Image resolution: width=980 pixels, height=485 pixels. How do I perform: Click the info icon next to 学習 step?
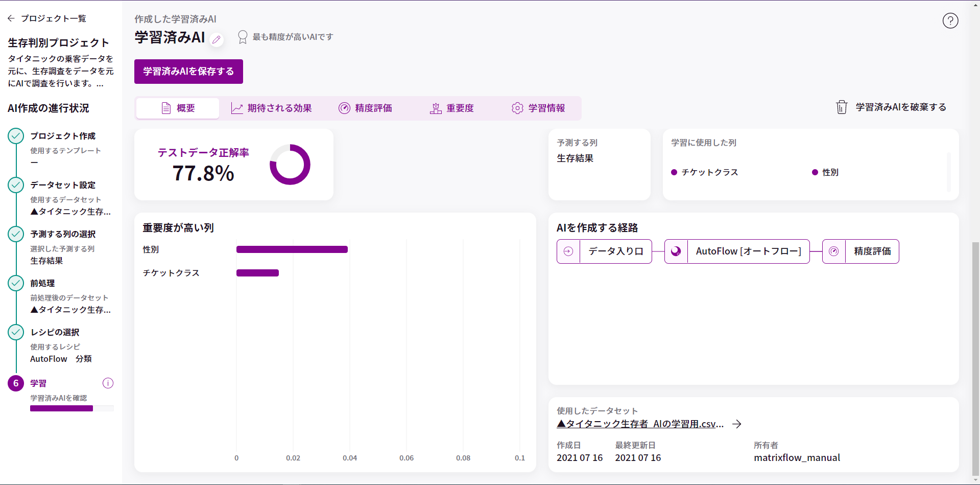point(108,383)
